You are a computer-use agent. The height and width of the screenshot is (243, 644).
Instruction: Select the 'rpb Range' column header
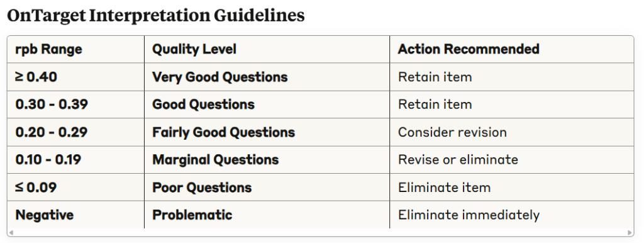75,49
